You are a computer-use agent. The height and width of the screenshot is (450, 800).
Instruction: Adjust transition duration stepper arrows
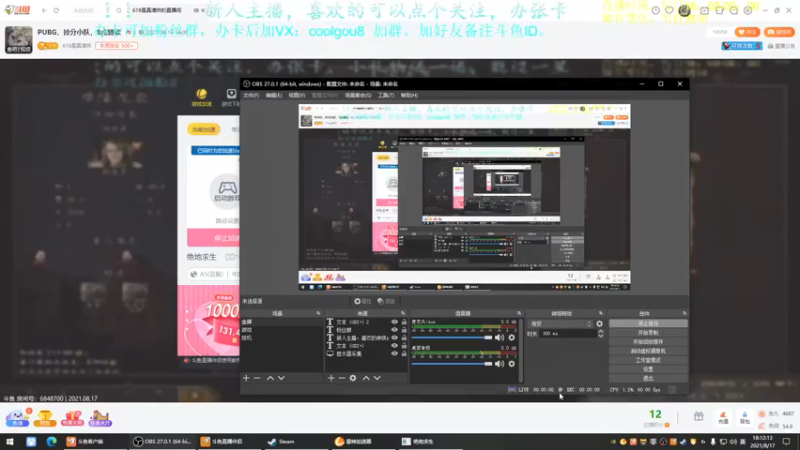(601, 333)
